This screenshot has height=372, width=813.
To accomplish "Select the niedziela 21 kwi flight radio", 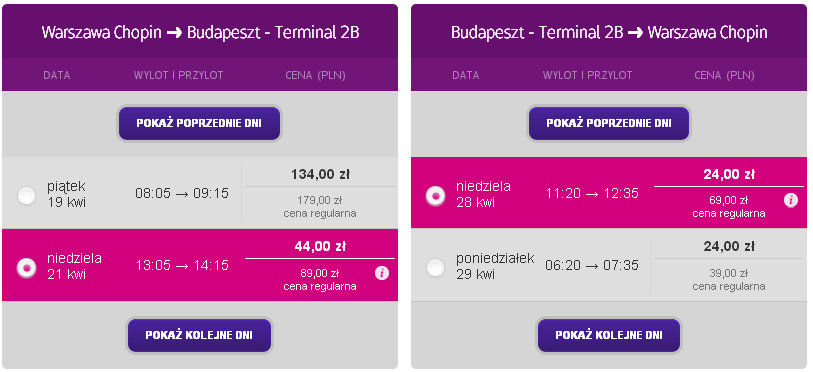I will (x=26, y=267).
